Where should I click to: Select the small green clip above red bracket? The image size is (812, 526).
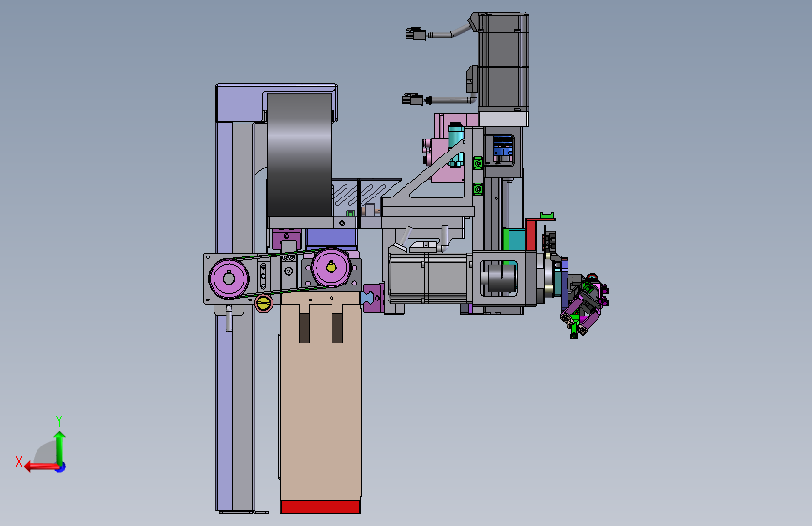pos(547,215)
